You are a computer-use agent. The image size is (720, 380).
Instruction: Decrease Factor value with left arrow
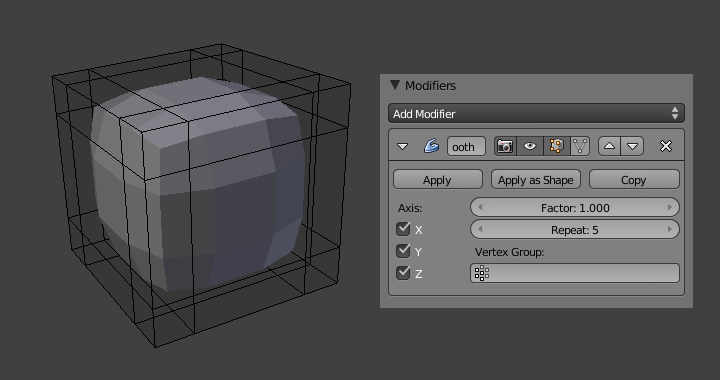click(480, 207)
